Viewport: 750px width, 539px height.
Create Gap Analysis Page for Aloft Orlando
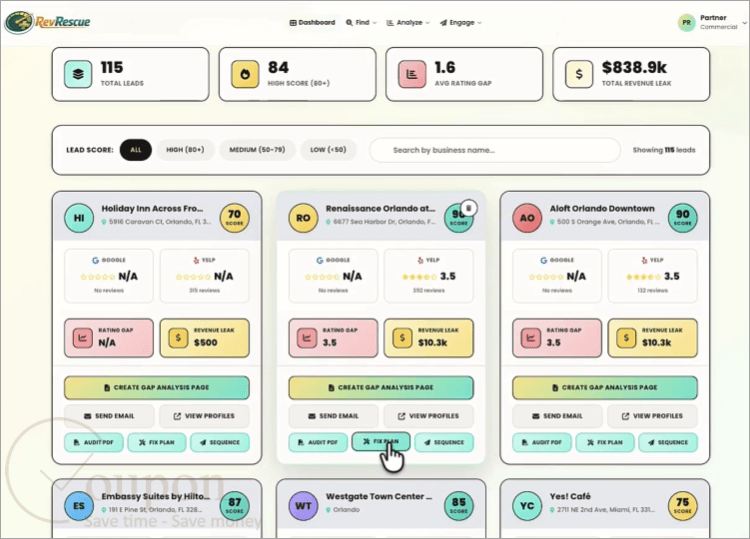tap(605, 387)
